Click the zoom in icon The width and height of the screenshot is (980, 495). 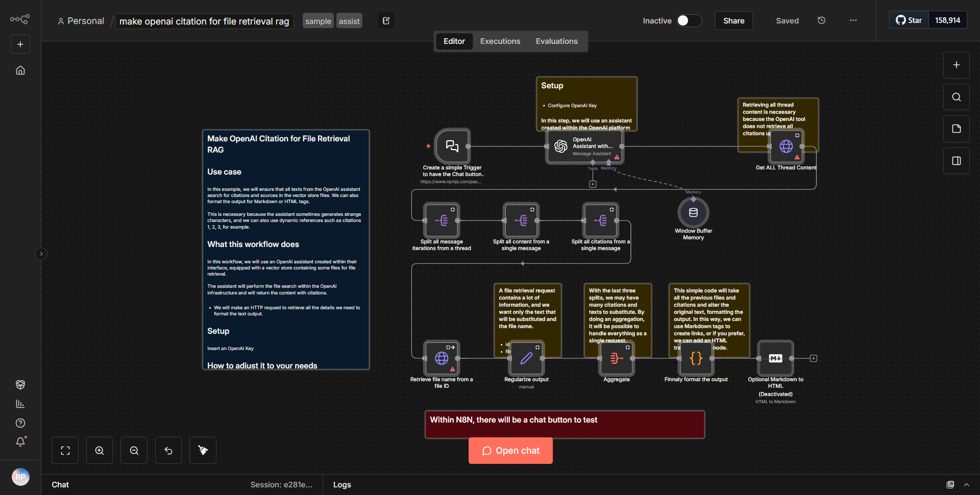click(100, 451)
